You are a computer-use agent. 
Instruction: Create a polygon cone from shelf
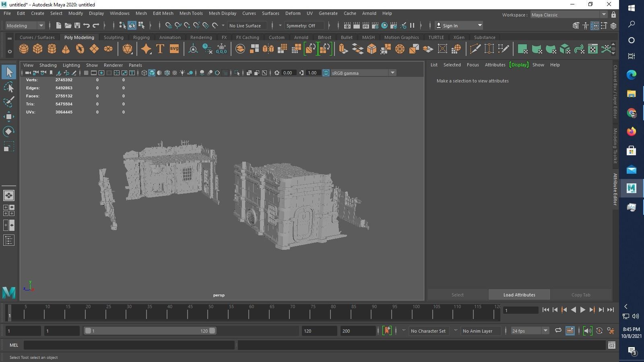(x=66, y=49)
